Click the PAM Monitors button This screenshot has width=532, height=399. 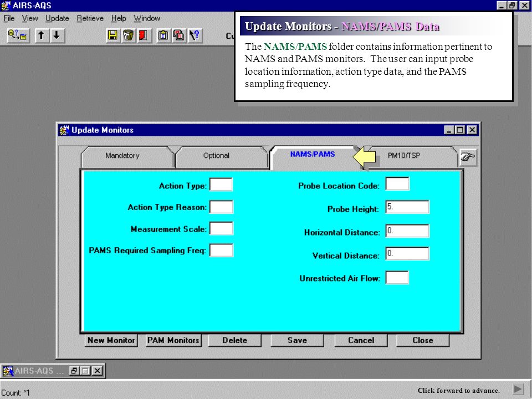173,340
